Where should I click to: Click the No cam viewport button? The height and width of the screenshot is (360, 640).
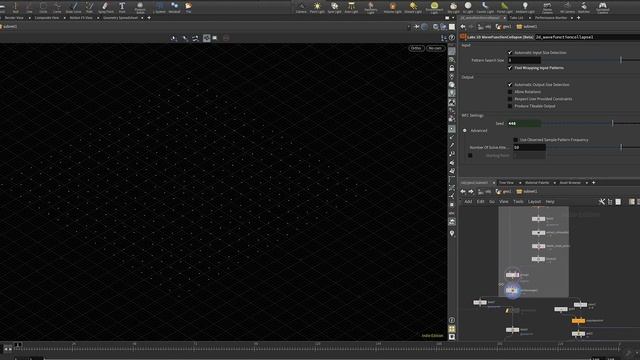(x=435, y=48)
